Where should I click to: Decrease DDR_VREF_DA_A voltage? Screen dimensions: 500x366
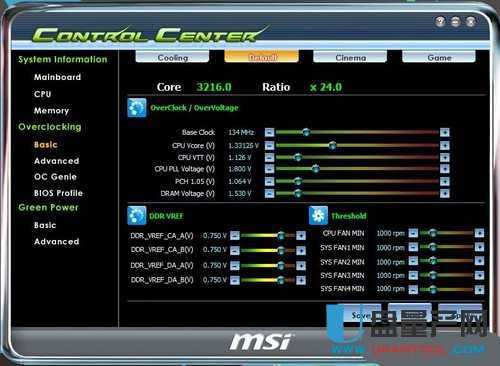pyautogui.click(x=235, y=265)
